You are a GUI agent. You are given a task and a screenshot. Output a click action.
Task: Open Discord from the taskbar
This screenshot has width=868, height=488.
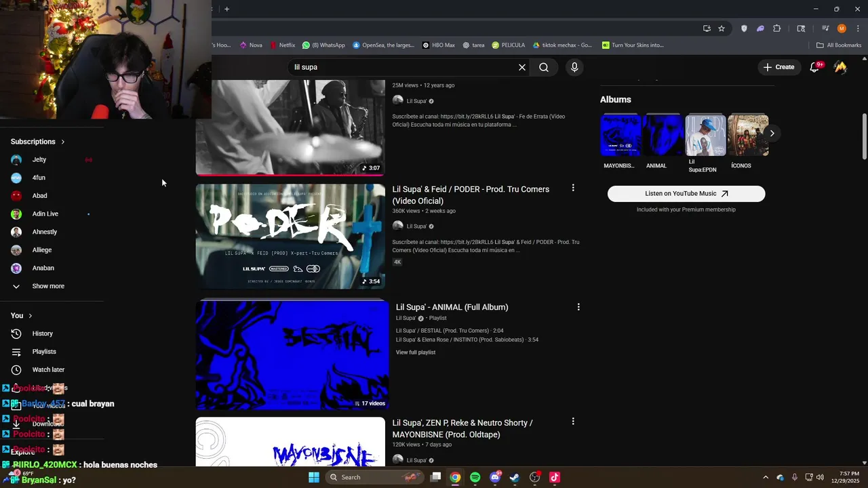495,477
